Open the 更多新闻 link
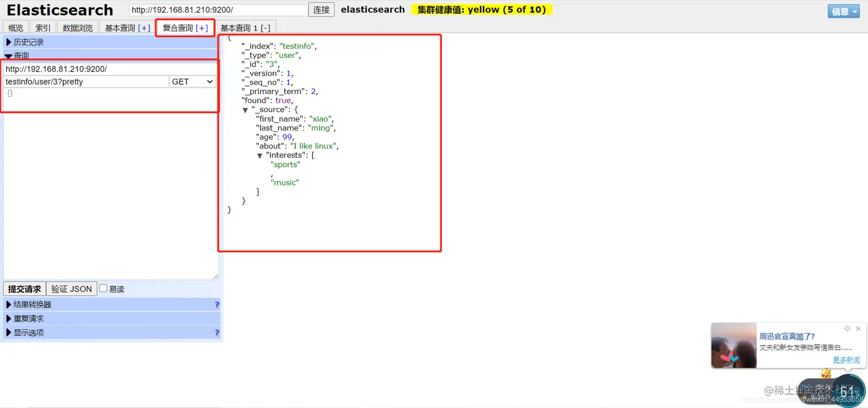Viewport: 868px width, 408px height. tap(846, 360)
